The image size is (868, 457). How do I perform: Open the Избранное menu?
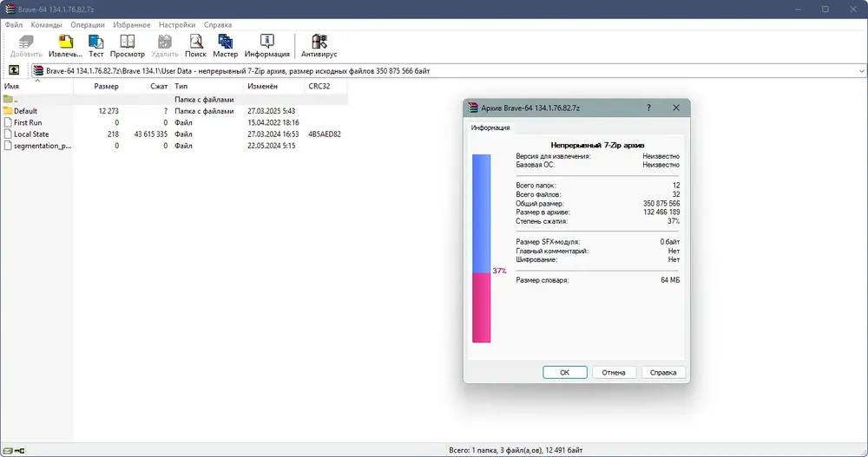click(x=131, y=25)
